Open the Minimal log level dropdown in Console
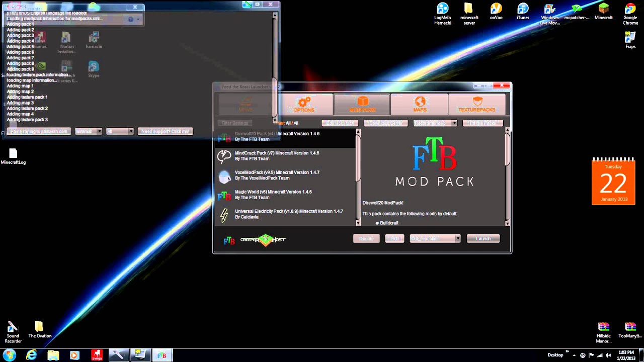The height and width of the screenshot is (362, 644). 88,131
